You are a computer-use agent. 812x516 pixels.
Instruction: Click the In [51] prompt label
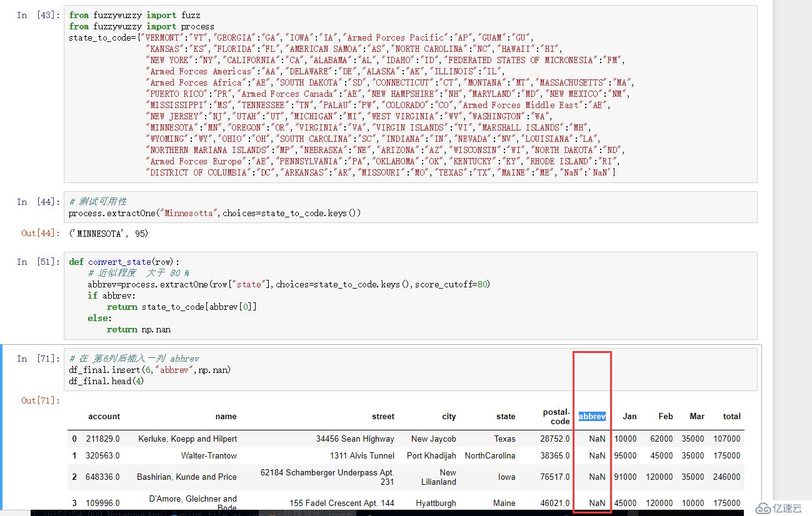coord(39,262)
